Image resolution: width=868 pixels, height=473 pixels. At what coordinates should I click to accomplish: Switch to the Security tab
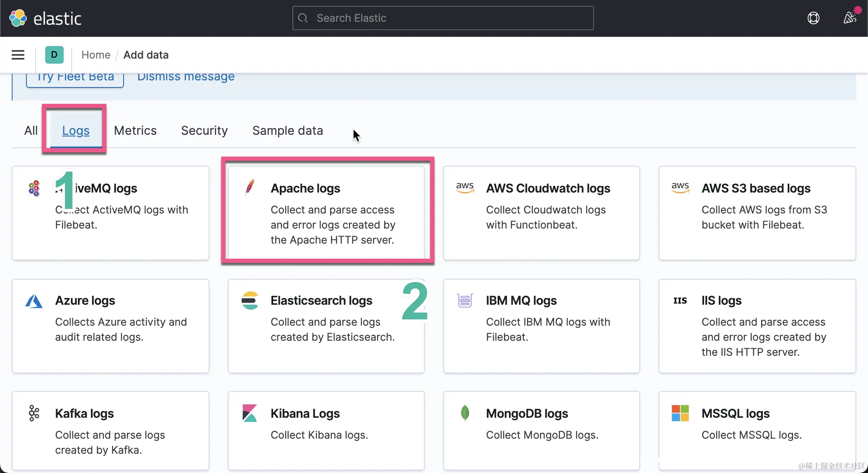click(x=204, y=131)
